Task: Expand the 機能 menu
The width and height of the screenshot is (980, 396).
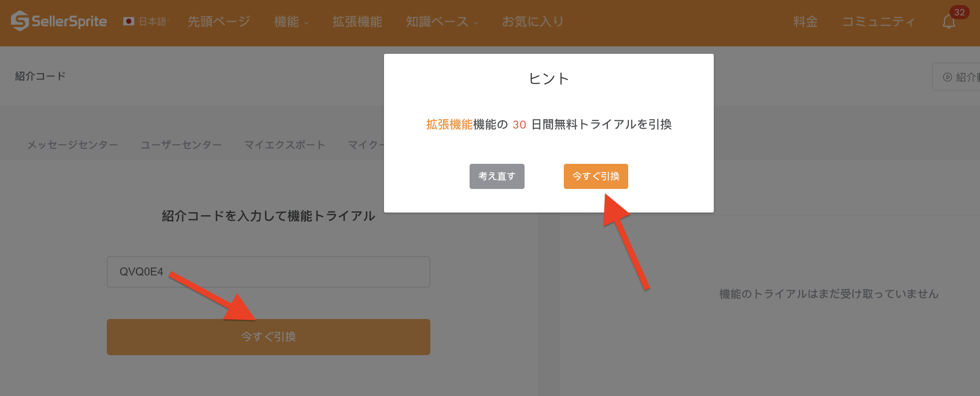Action: pyautogui.click(x=291, y=22)
